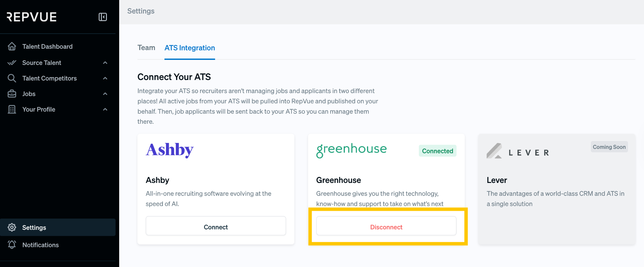
Task: Click the Connect Your ATS heading
Action: click(174, 77)
